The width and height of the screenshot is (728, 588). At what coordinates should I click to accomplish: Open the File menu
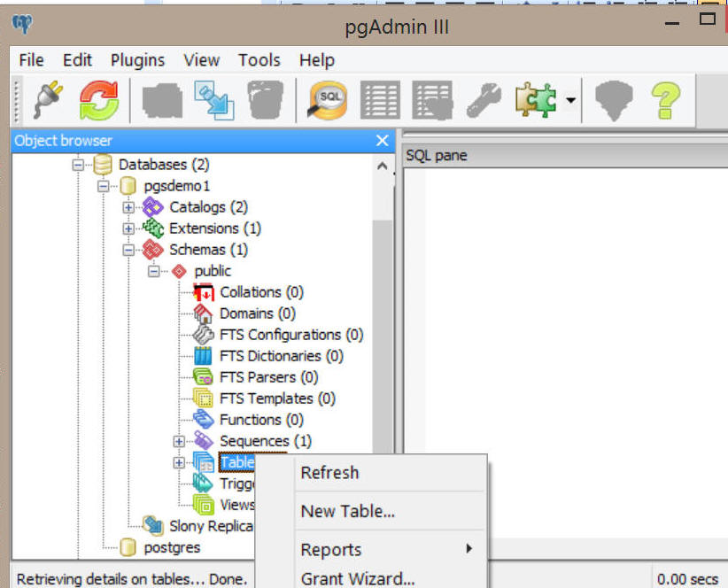[x=32, y=60]
